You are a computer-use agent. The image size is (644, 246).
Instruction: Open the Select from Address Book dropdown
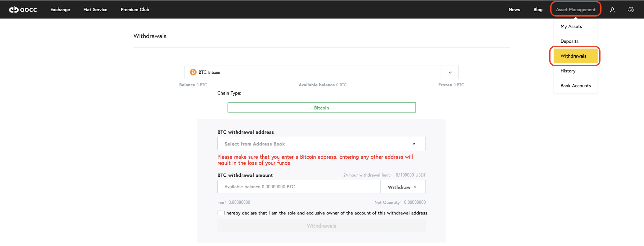[x=321, y=144]
